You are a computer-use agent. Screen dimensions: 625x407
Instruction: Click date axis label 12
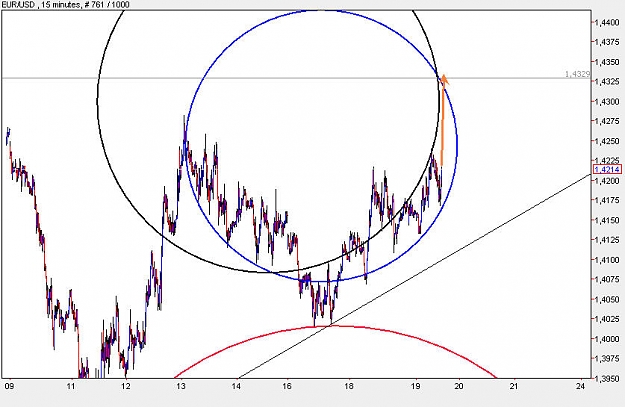tap(126, 386)
